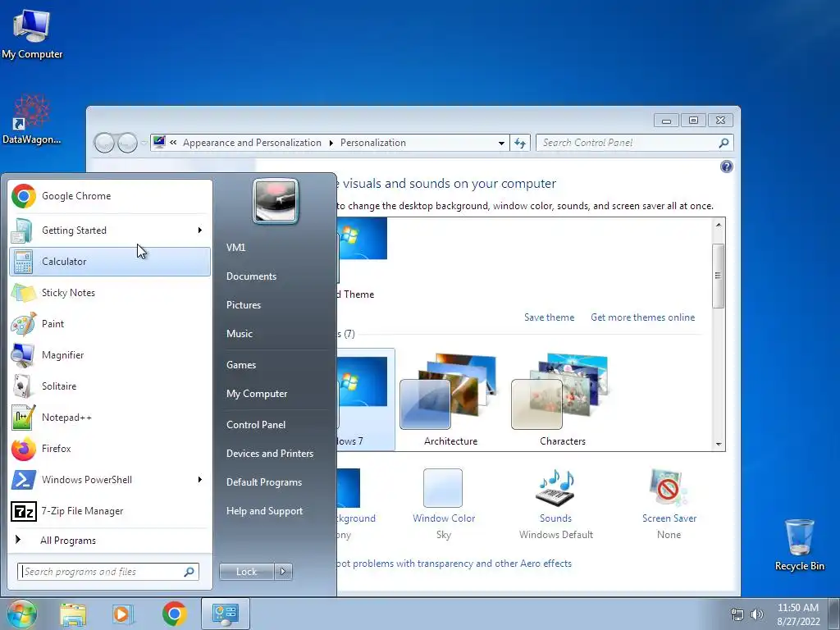
Task: Select the Recycle Bin desktop icon
Action: coord(799,545)
